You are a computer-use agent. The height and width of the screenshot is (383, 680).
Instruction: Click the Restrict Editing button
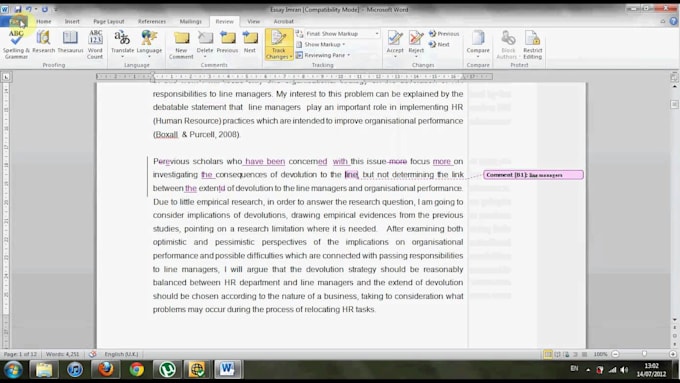coord(532,45)
